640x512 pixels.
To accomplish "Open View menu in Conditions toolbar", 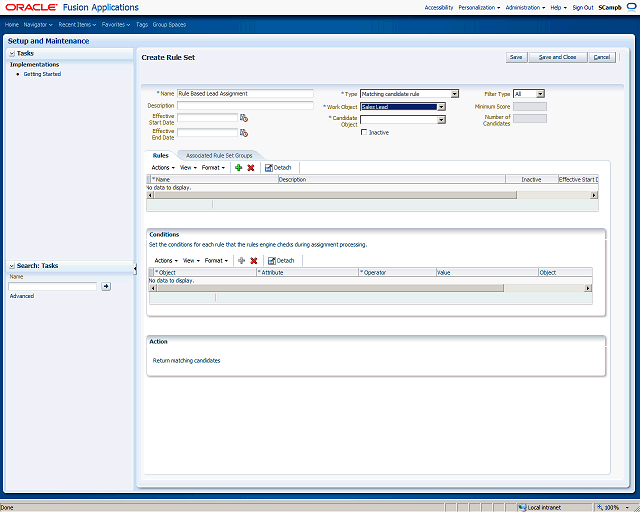I will [191, 260].
